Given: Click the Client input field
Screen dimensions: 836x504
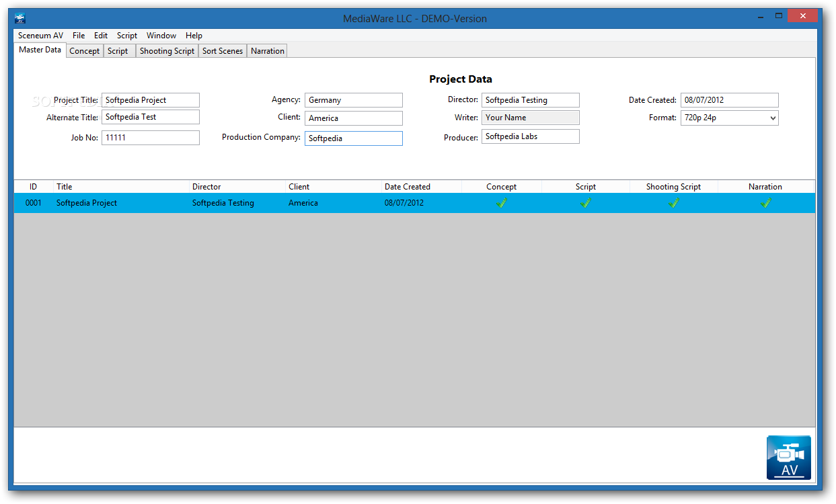Looking at the screenshot, I should 354,118.
